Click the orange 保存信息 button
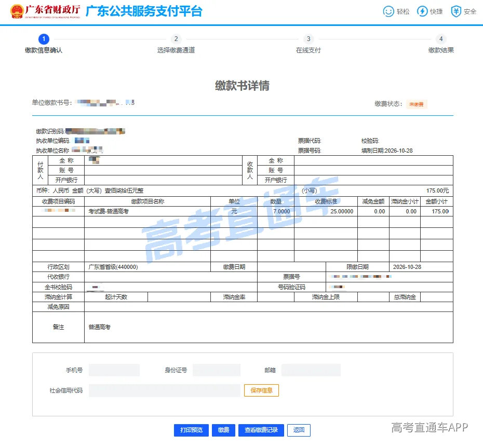 coord(262,390)
